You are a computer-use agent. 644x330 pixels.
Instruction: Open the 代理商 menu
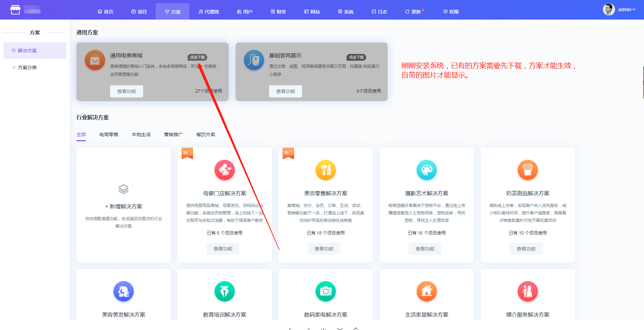click(x=209, y=12)
